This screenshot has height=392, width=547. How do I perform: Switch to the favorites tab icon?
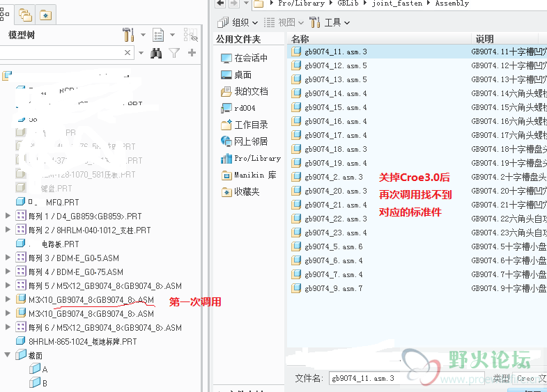pos(46,15)
